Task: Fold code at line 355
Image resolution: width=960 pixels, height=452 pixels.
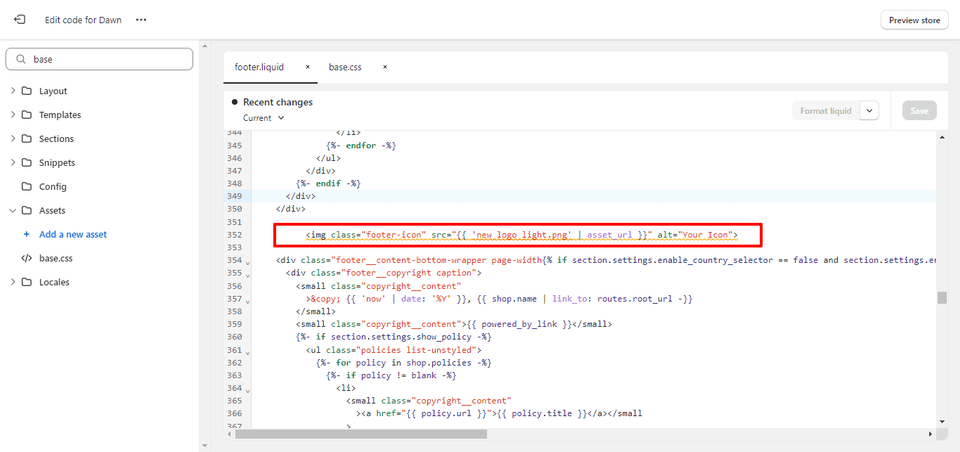Action: coord(249,274)
